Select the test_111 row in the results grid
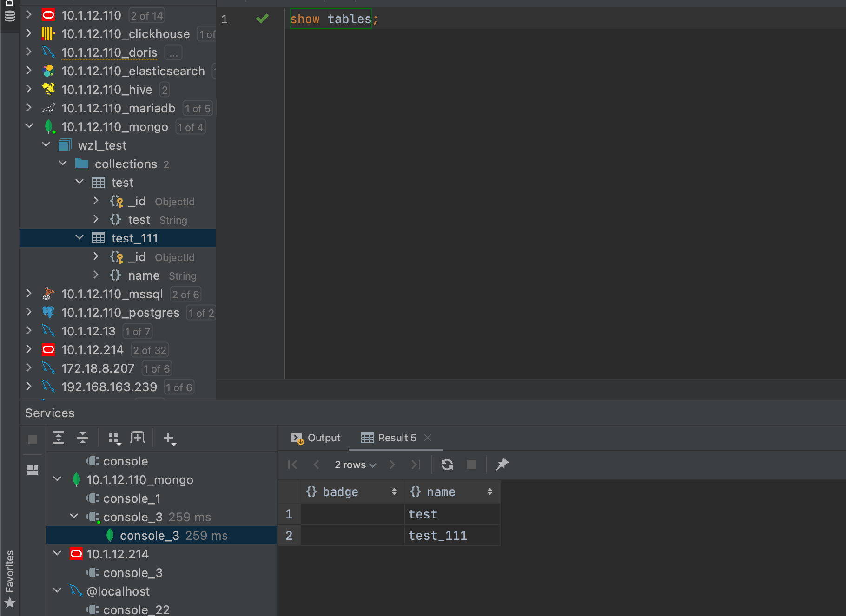The height and width of the screenshot is (616, 846). click(x=437, y=535)
